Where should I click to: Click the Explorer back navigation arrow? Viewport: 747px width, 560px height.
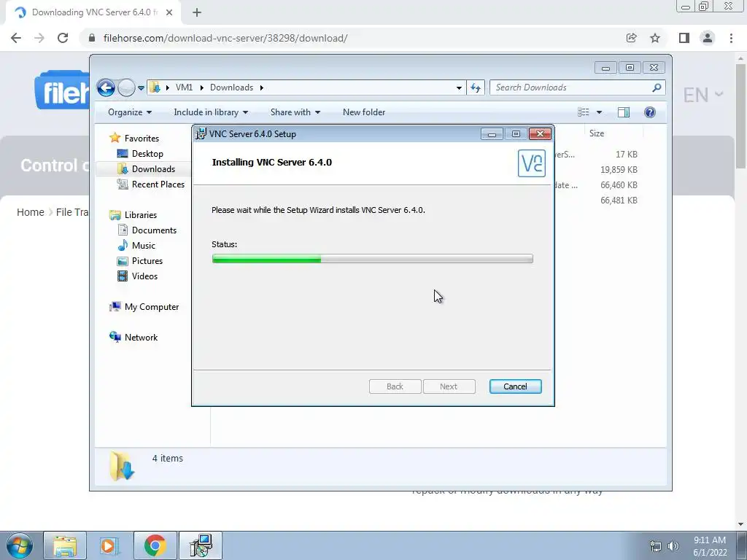(x=106, y=87)
